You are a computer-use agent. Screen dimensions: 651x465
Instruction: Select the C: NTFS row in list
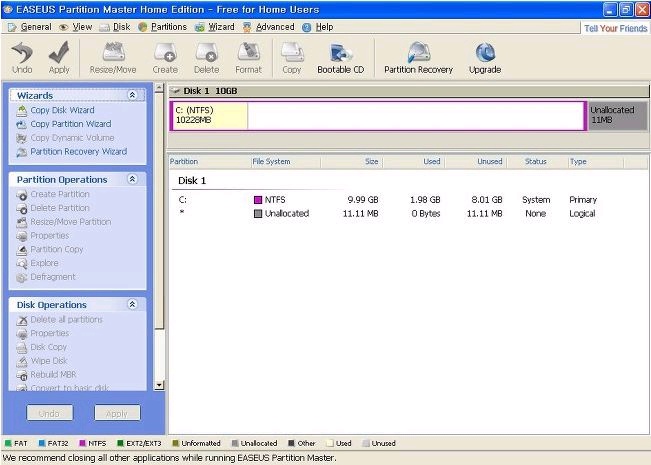[x=388, y=200]
